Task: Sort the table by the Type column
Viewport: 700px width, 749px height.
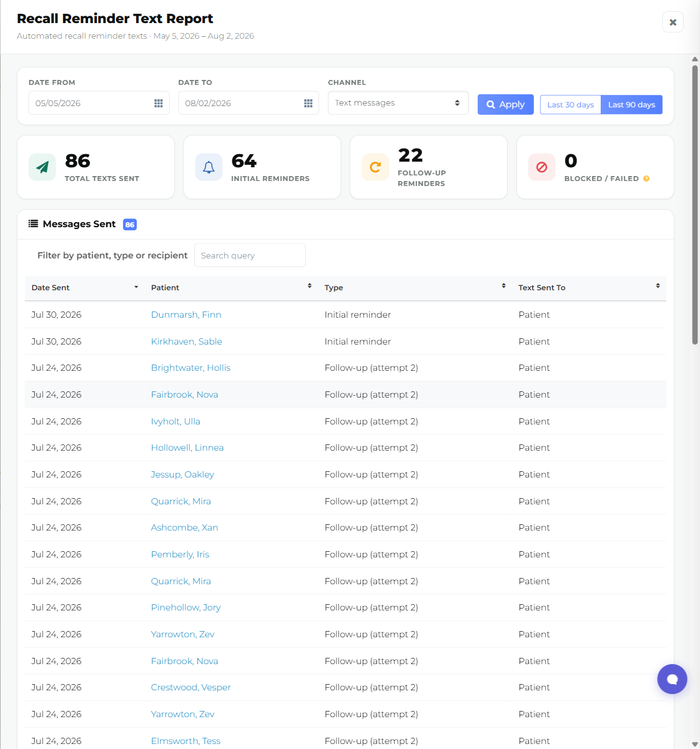Action: pyautogui.click(x=415, y=288)
